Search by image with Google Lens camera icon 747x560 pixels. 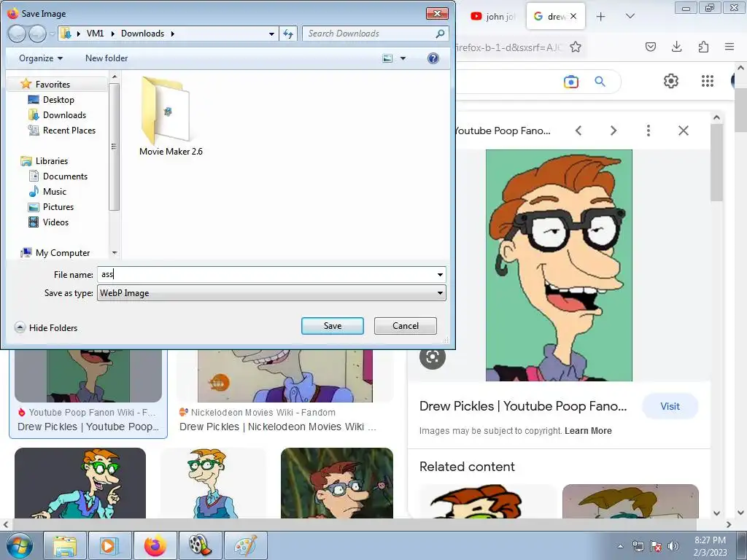[570, 82]
